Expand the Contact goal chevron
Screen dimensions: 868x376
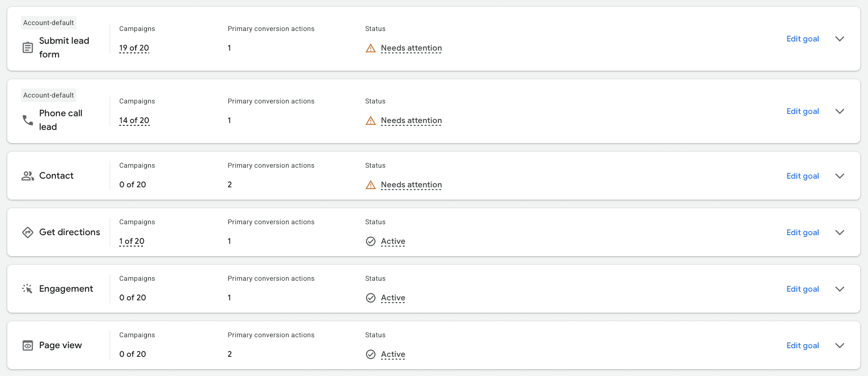point(840,176)
